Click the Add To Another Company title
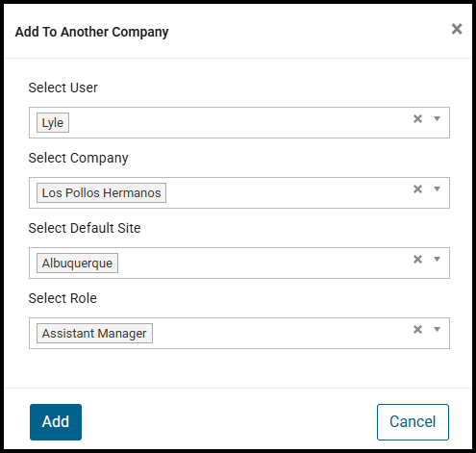The width and height of the screenshot is (476, 453). 91,32
